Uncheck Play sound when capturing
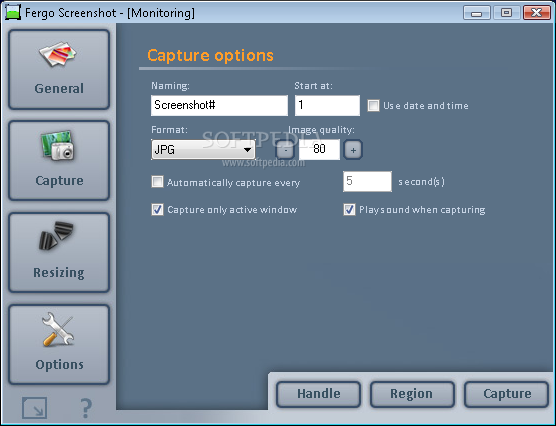This screenshot has width=556, height=426. [x=349, y=210]
